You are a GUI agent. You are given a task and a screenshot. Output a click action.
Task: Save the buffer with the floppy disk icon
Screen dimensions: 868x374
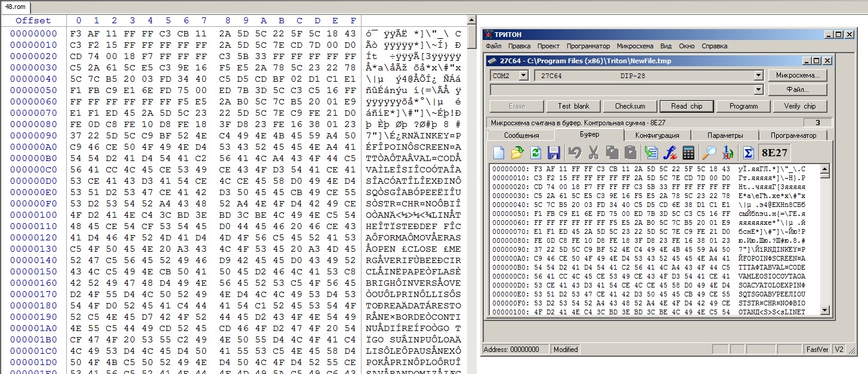[x=554, y=153]
